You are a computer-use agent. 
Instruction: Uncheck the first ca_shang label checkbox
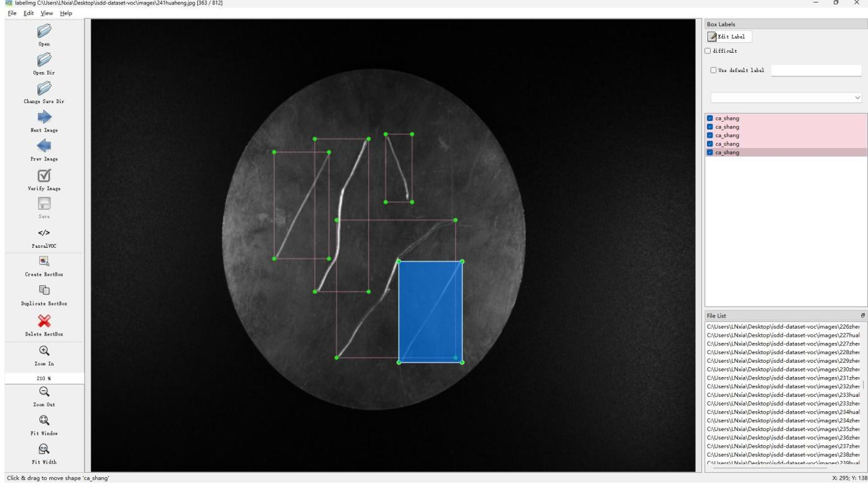coord(710,118)
